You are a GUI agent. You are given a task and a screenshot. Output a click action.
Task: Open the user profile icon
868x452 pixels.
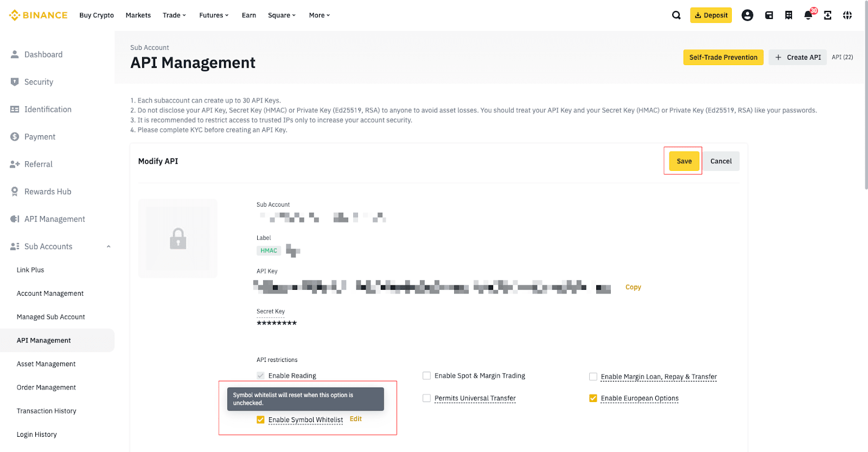[x=747, y=15]
